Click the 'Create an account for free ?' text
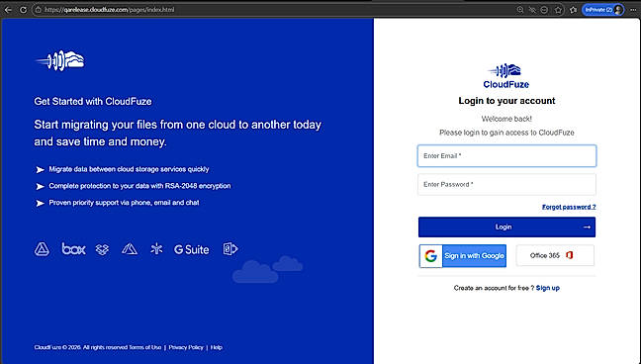 point(494,288)
